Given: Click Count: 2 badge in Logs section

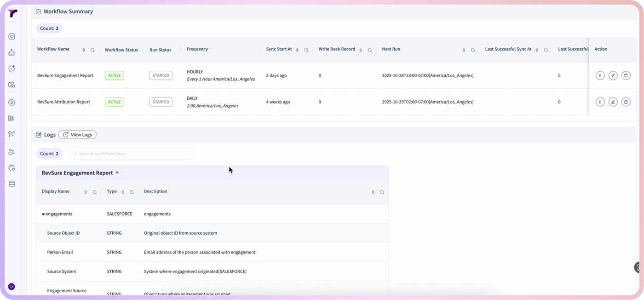Looking at the screenshot, I should [x=49, y=153].
